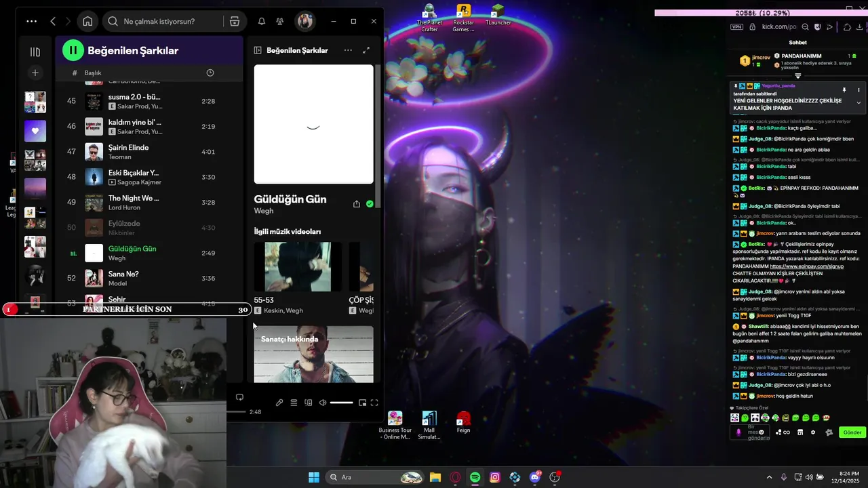Viewport: 868px width, 488px height.
Task: Open Spotify three-dot main menu
Action: pyautogui.click(x=31, y=22)
